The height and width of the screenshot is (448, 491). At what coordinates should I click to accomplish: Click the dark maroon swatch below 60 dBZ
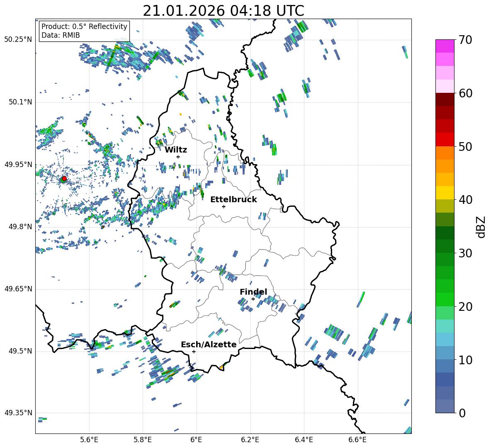point(445,99)
